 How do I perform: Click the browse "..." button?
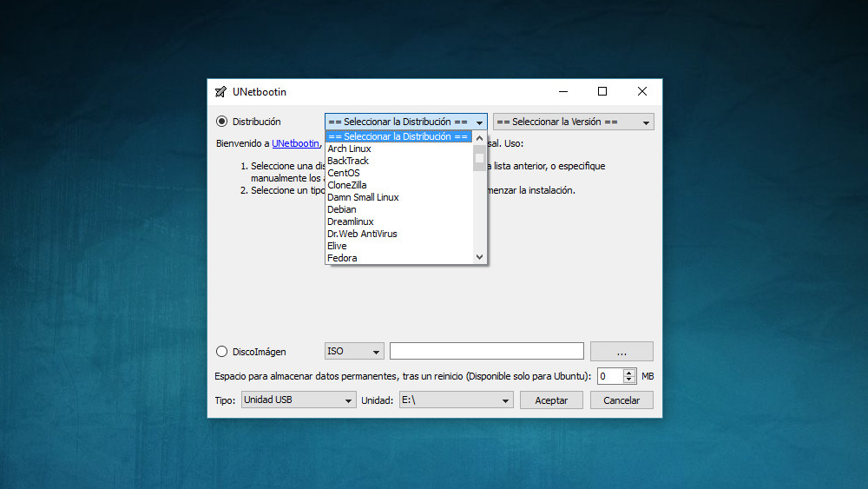[621, 351]
